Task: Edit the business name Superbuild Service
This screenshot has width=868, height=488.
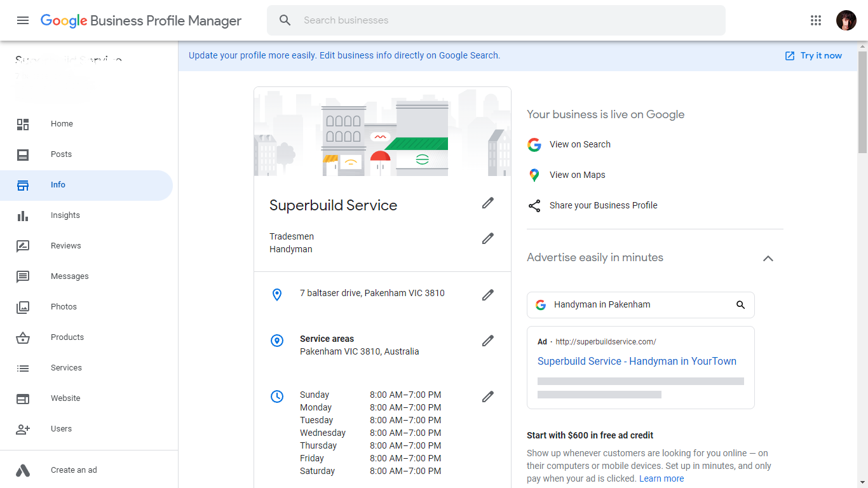Action: [487, 203]
